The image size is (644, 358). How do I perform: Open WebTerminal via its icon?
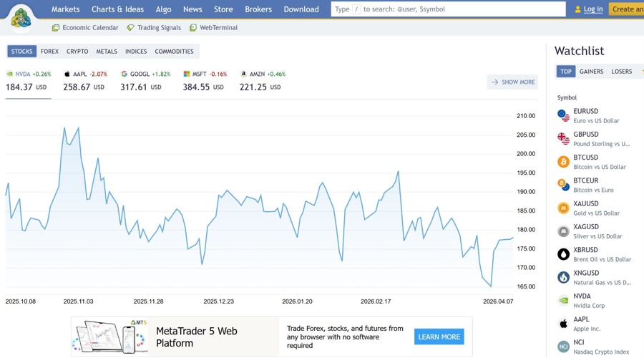click(193, 28)
